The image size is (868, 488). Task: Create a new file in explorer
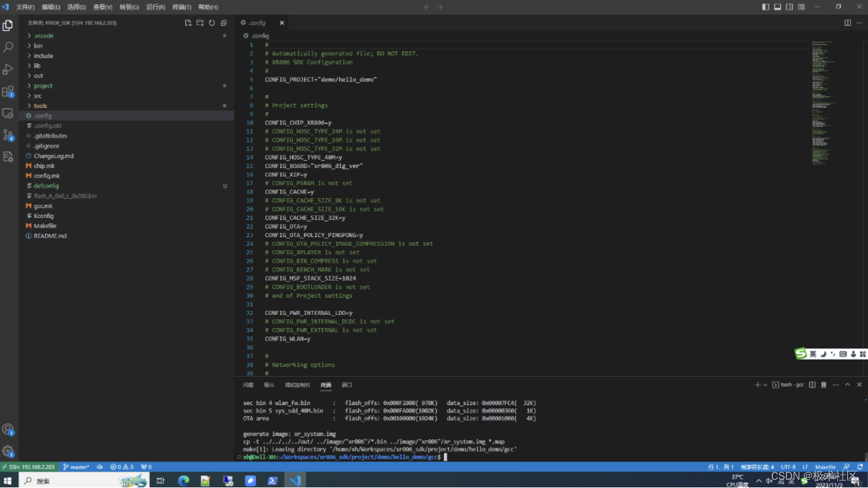pos(188,23)
